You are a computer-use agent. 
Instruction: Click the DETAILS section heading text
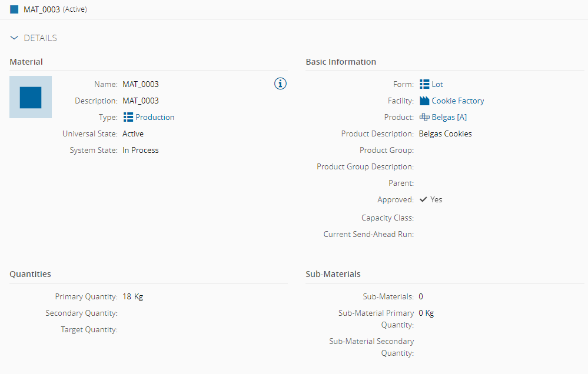(x=40, y=38)
